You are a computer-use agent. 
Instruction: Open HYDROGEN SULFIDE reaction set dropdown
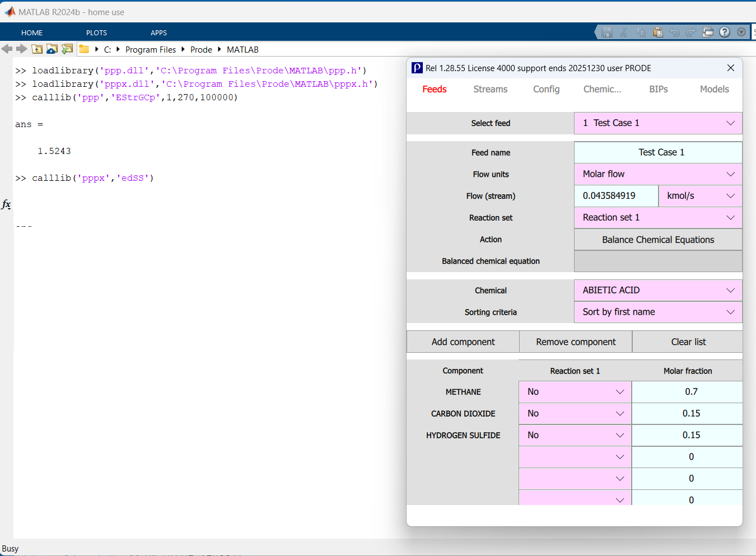575,435
